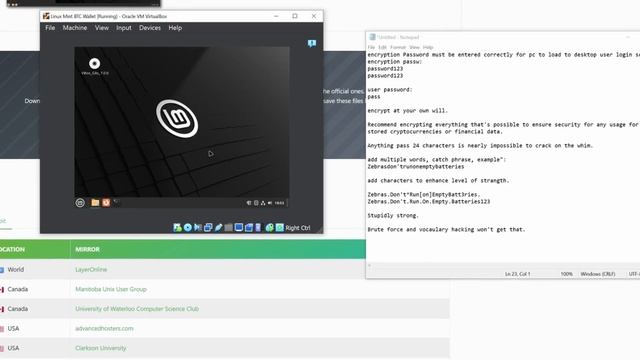This screenshot has width=640, height=360.
Task: Click the Linux Mint logo wallpaper
Action: point(177,118)
